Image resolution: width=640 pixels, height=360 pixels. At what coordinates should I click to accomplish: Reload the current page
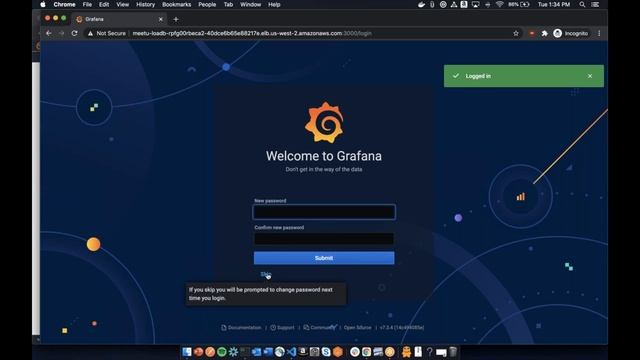(x=74, y=33)
